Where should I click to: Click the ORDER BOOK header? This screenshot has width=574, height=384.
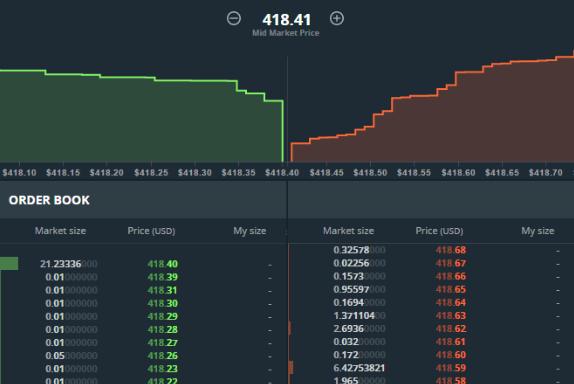[x=49, y=200]
